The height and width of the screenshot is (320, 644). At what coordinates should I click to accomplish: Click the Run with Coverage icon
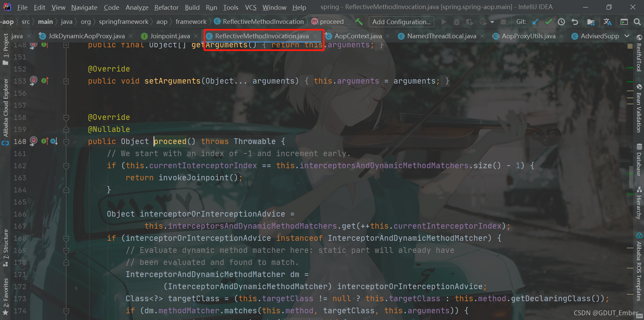tap(469, 22)
